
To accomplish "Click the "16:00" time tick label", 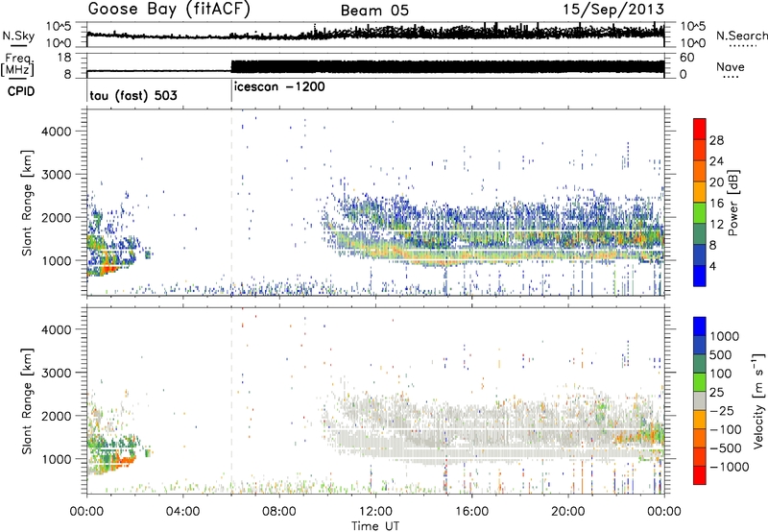I will click(x=471, y=512).
